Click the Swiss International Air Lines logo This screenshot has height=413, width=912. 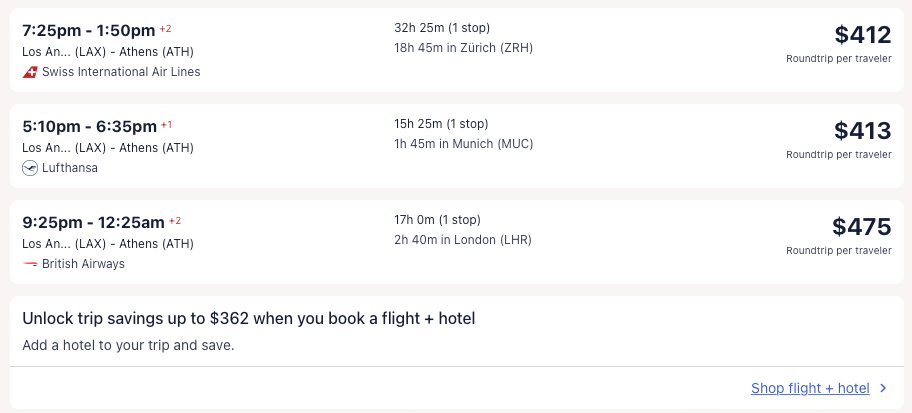[30, 72]
